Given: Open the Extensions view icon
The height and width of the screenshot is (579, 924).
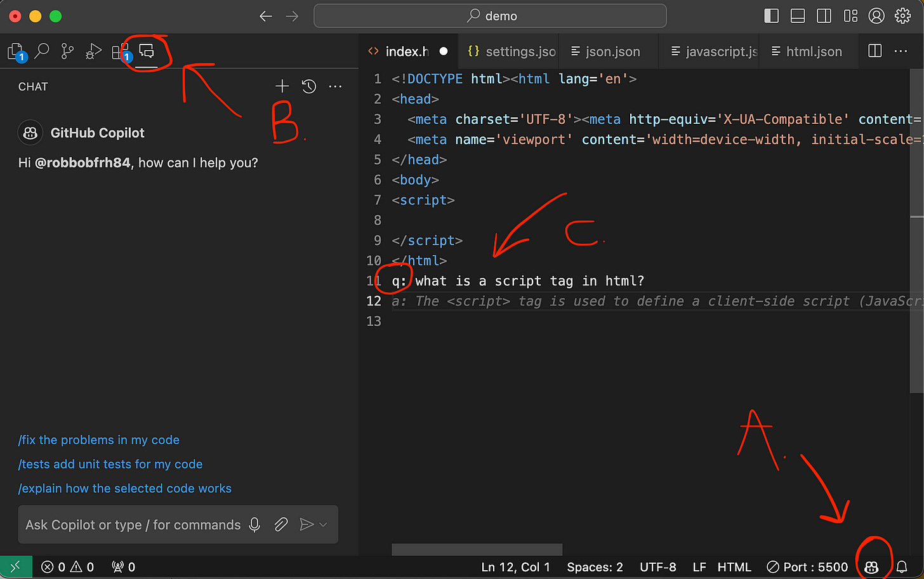Looking at the screenshot, I should (120, 52).
